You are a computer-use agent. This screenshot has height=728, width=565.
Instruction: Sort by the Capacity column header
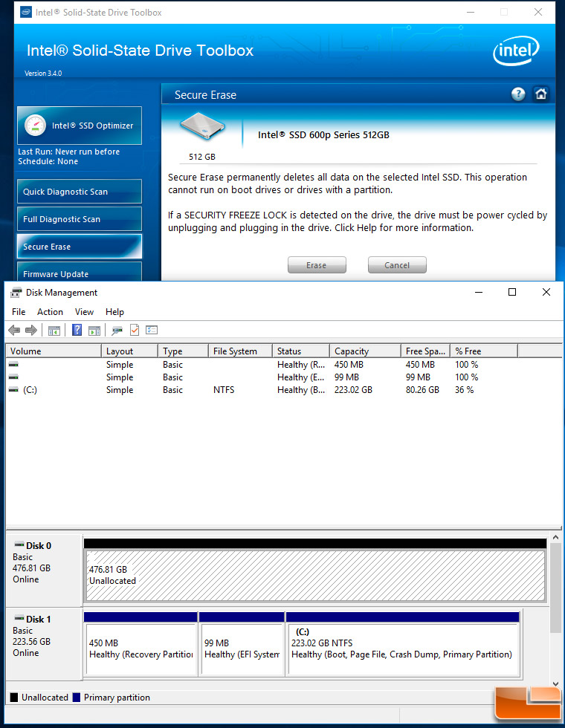(x=366, y=351)
